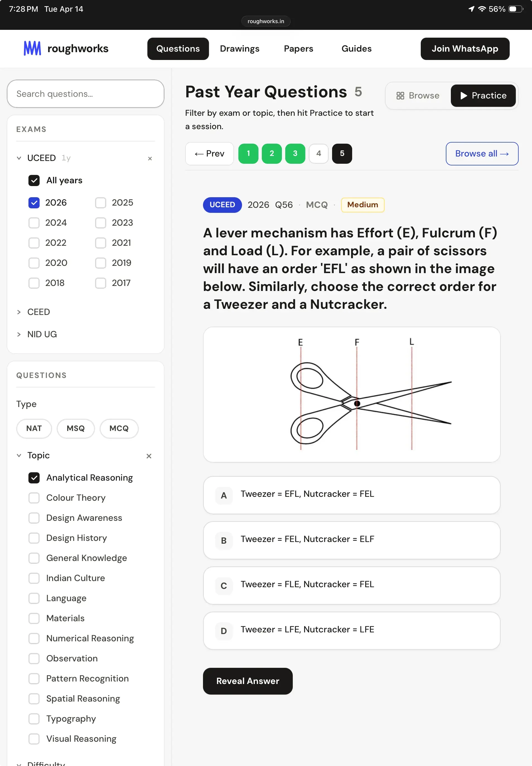Clear the Topic filter with the x icon
This screenshot has height=766, width=532.
click(149, 456)
